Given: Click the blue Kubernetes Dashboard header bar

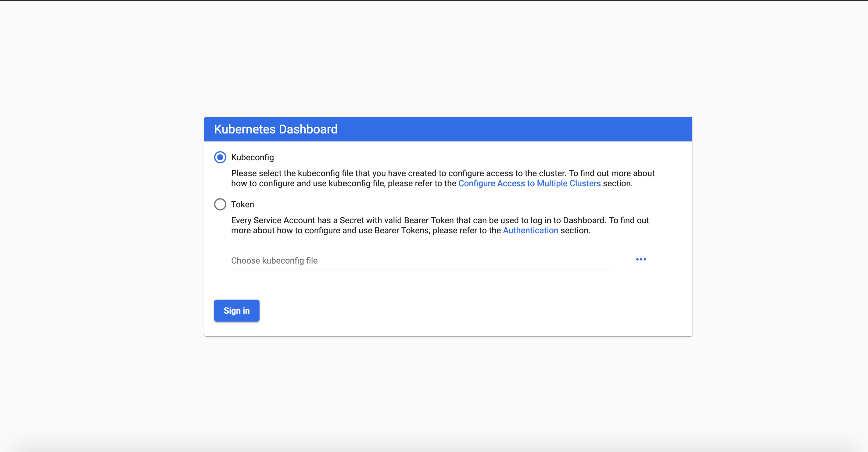Looking at the screenshot, I should (505, 129).
